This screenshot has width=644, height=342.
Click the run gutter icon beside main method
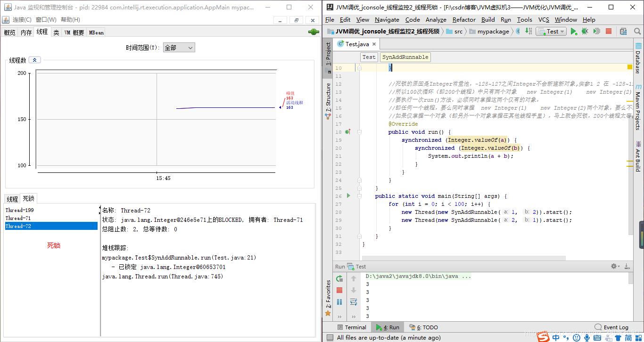coord(348,195)
